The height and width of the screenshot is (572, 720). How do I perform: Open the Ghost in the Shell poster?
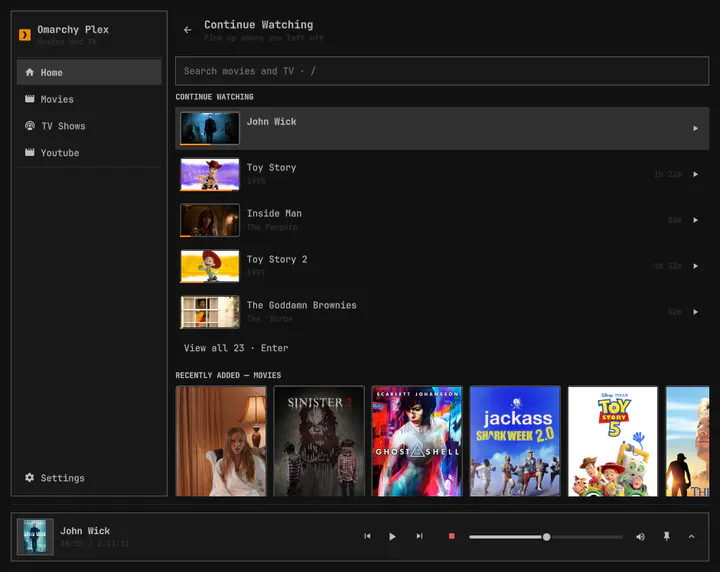coord(417,441)
